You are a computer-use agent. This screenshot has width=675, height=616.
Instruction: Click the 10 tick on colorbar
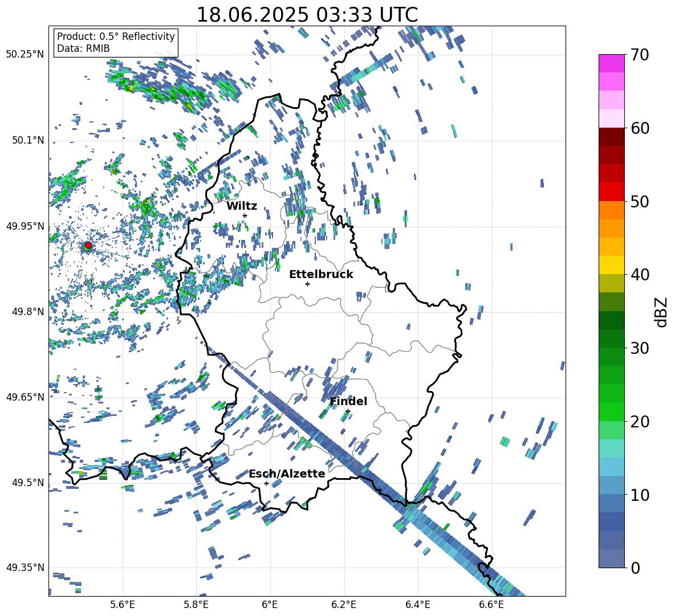pyautogui.click(x=640, y=495)
